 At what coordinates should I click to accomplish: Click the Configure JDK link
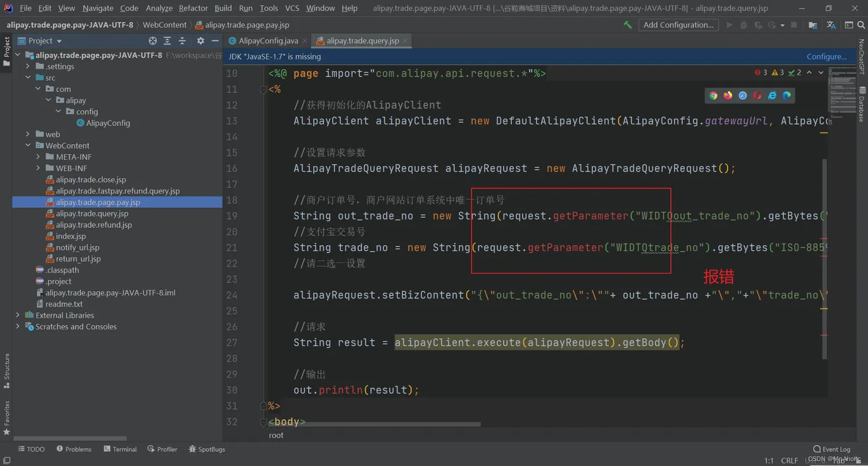[x=826, y=56]
